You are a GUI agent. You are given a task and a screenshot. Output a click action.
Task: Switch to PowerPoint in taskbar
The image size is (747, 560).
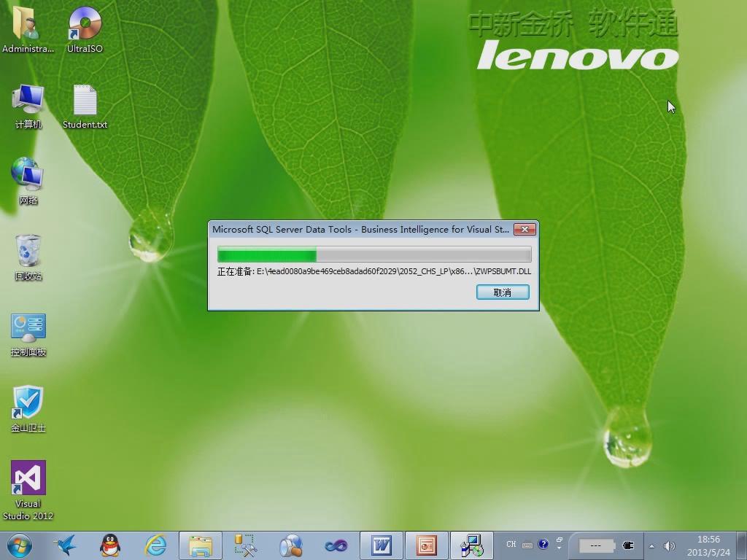tap(426, 545)
